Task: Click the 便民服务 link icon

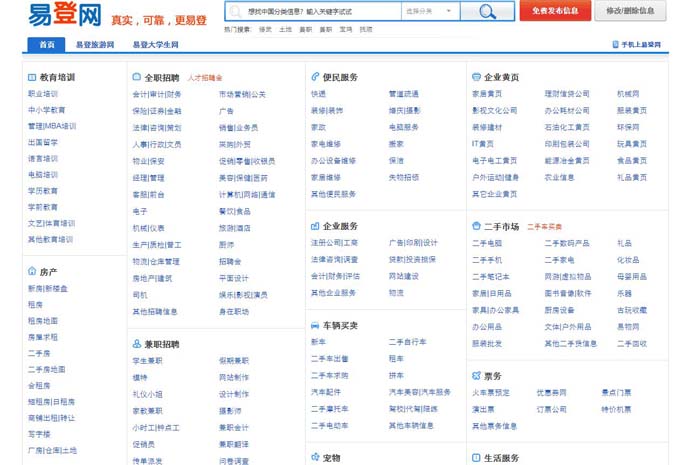Action: pyautogui.click(x=315, y=77)
